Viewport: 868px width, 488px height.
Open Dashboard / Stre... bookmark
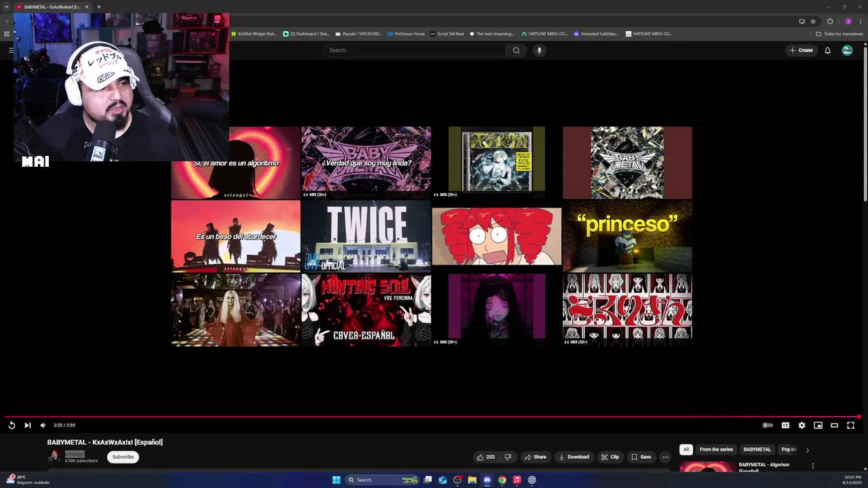[x=306, y=34]
